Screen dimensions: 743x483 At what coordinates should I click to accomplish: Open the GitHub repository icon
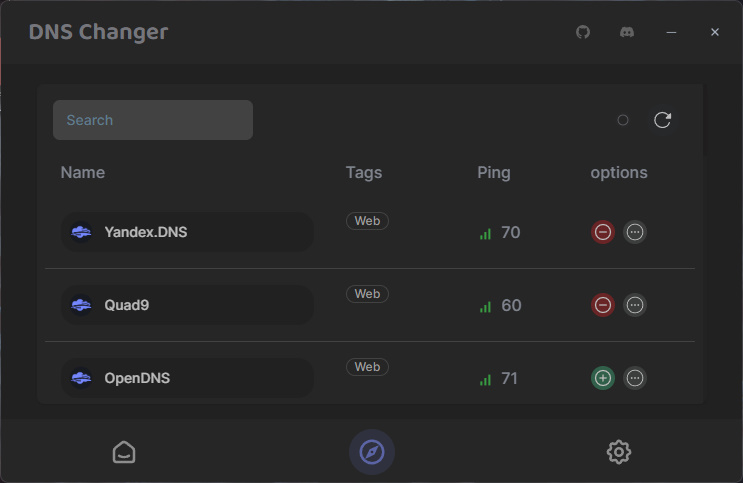(583, 32)
